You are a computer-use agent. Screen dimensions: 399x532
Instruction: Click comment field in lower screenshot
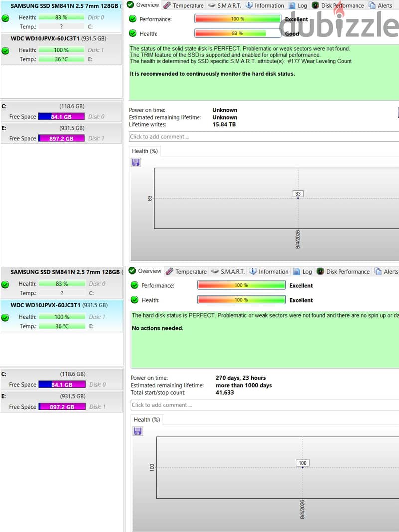click(x=265, y=405)
